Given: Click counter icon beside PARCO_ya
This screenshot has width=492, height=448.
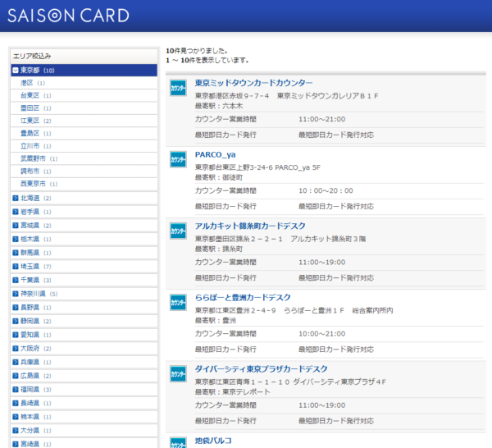Looking at the screenshot, I should click(x=178, y=159).
